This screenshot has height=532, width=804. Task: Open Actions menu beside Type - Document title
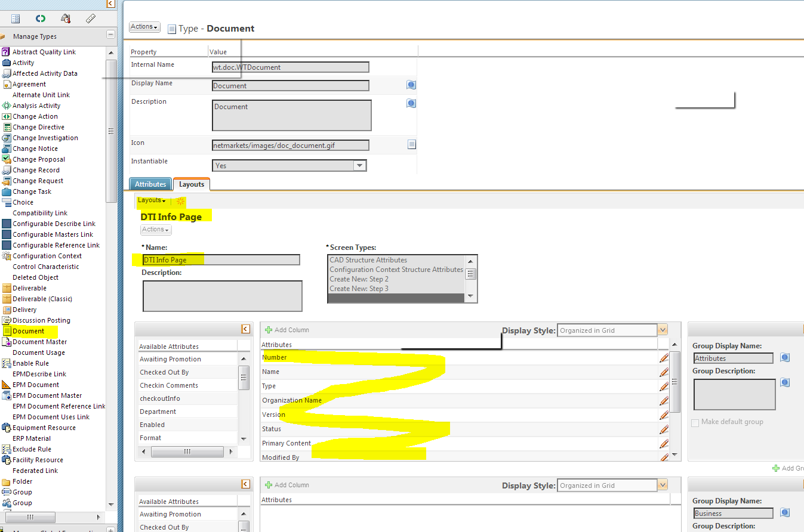pos(144,27)
